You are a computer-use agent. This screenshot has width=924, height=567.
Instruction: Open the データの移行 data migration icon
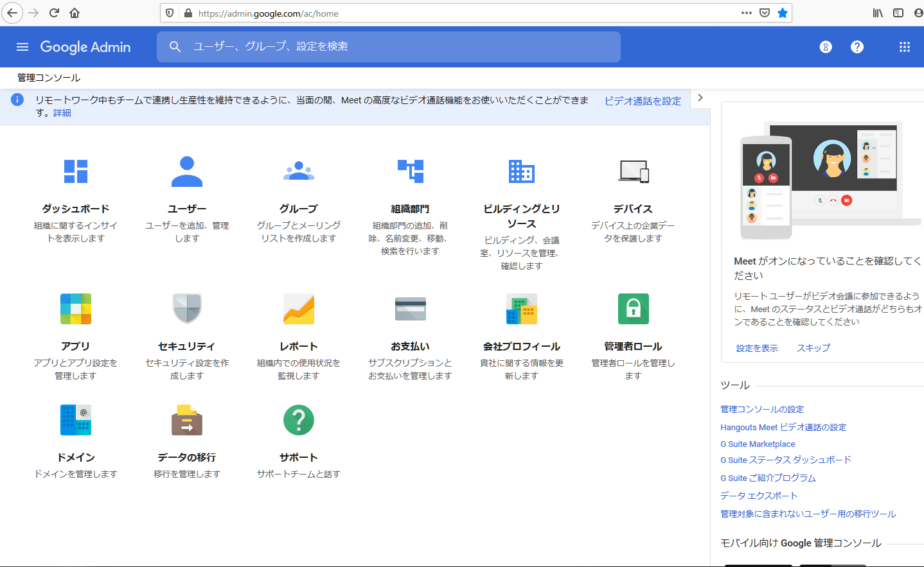point(187,420)
